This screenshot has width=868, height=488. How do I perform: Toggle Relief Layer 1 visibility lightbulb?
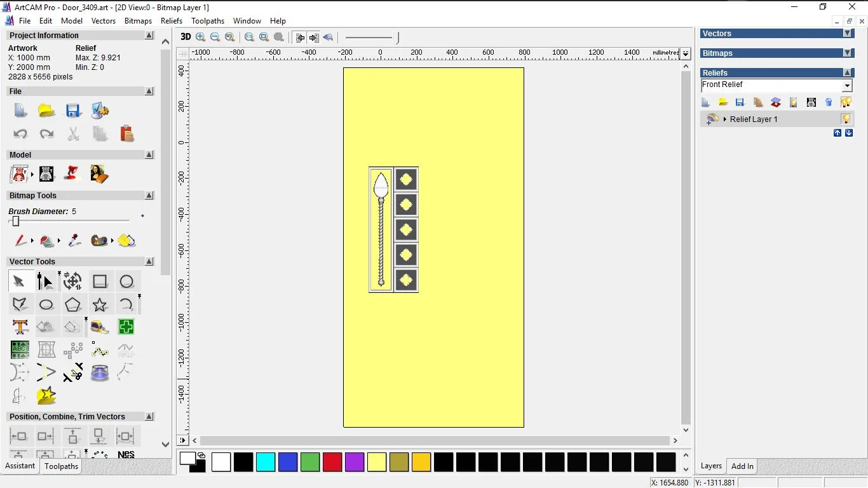(846, 119)
